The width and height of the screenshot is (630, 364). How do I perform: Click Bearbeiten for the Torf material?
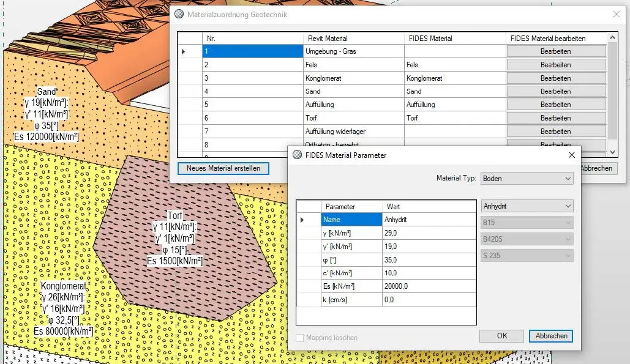click(x=556, y=117)
